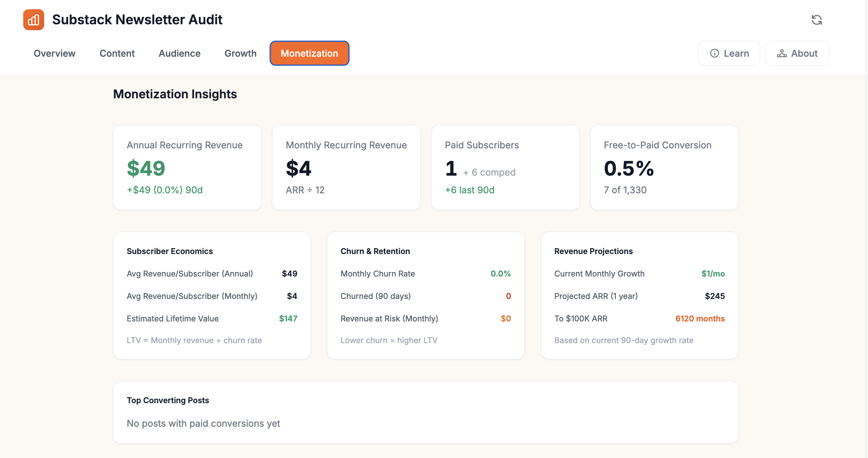Click the Subscriber Economics panel heading
The width and height of the screenshot is (868, 458).
170,251
